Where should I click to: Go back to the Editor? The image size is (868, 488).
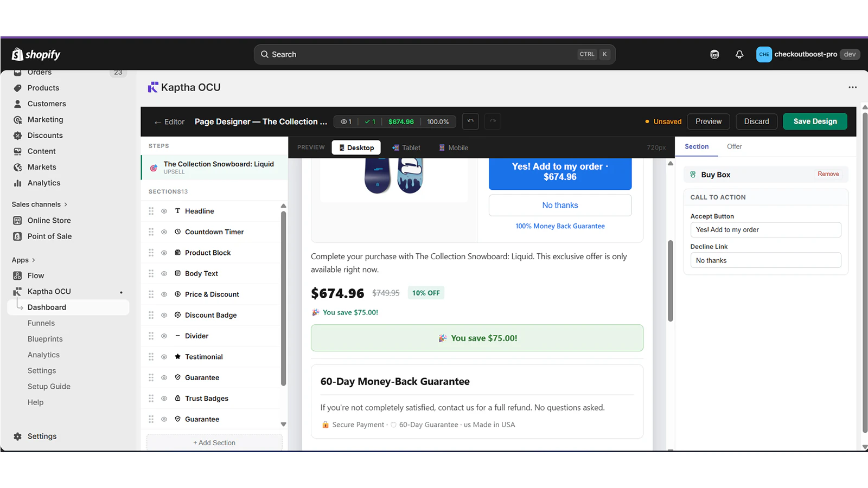coord(169,122)
